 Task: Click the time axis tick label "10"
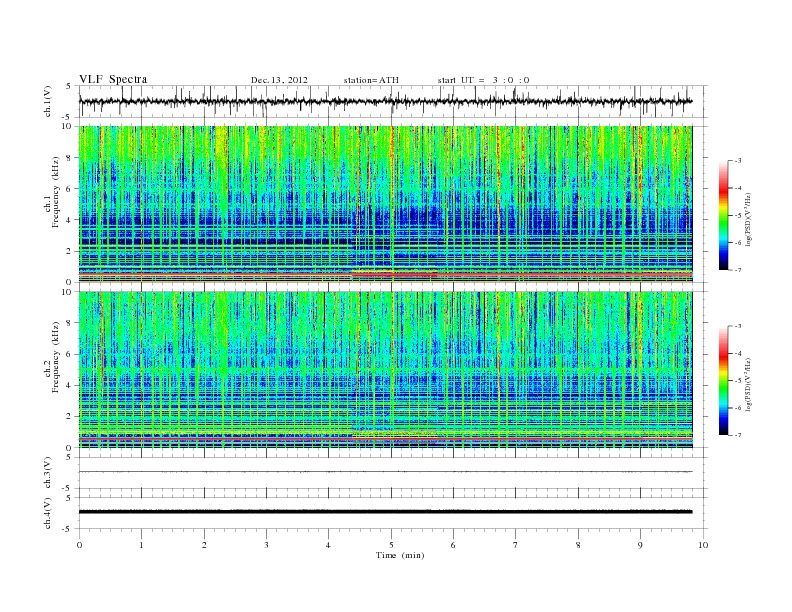[703, 545]
